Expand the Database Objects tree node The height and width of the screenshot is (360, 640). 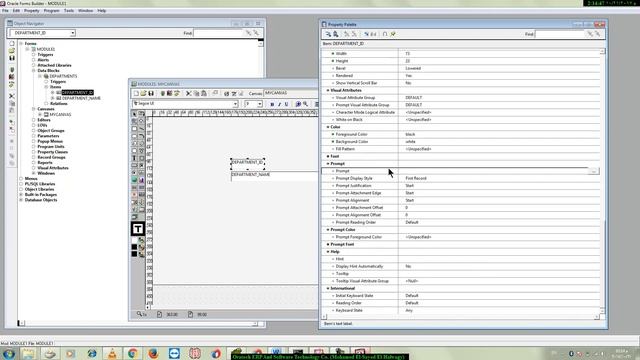click(21, 200)
